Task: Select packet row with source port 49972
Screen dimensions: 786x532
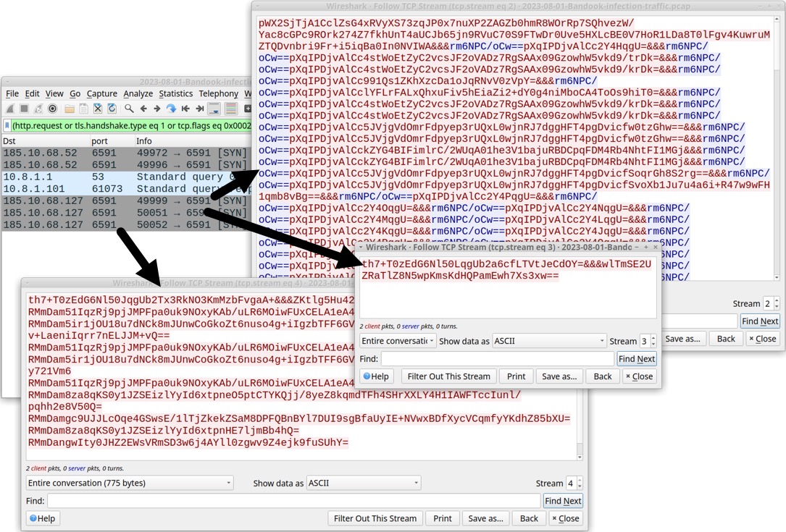Action: (x=126, y=153)
